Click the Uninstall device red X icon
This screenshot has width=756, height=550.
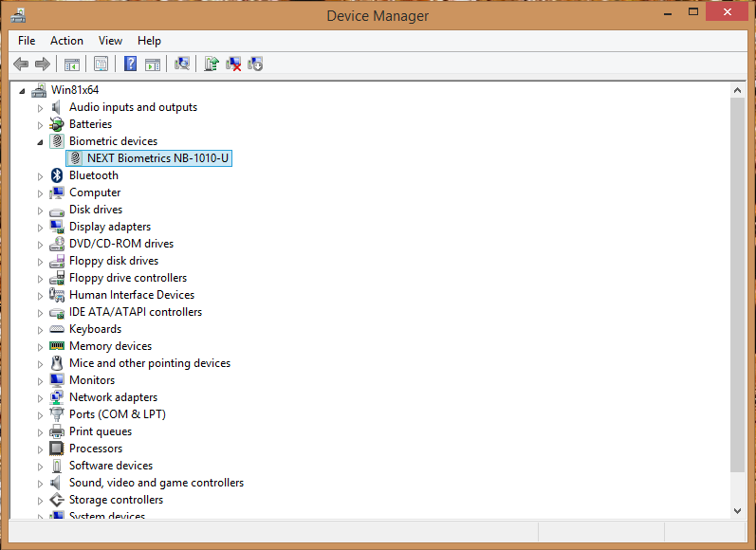tap(233, 64)
